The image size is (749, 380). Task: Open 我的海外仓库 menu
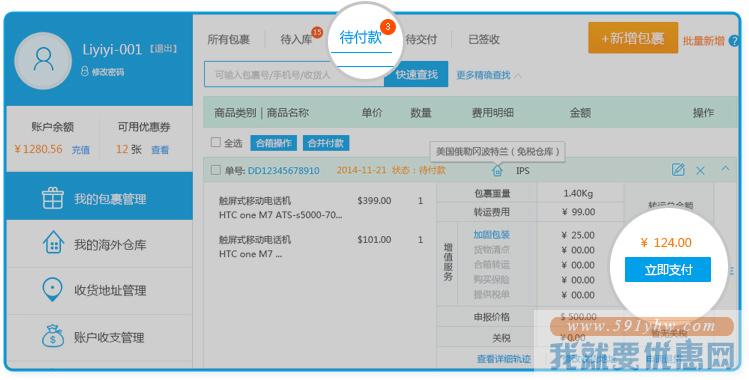pyautogui.click(x=99, y=243)
